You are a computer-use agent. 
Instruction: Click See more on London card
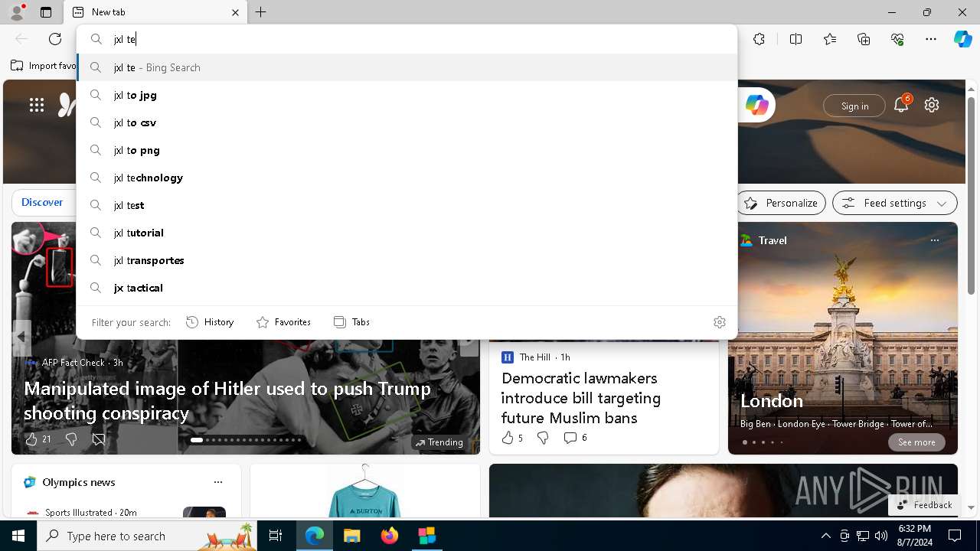916,442
